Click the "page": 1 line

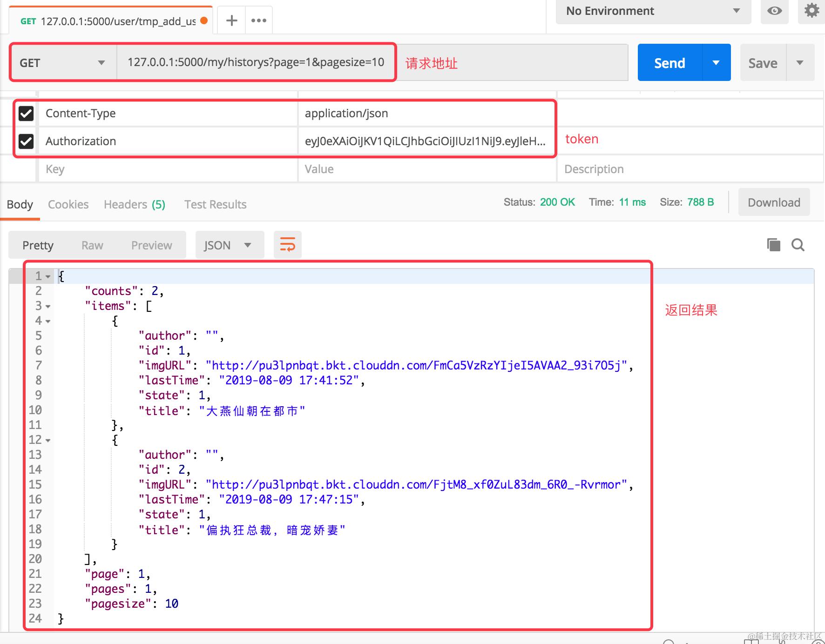point(118,574)
